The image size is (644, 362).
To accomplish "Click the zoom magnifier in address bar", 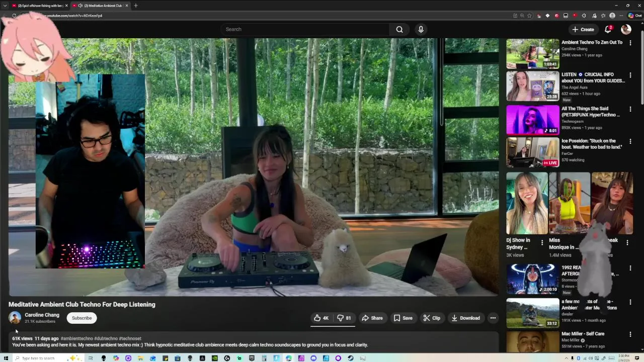I will pos(522,16).
